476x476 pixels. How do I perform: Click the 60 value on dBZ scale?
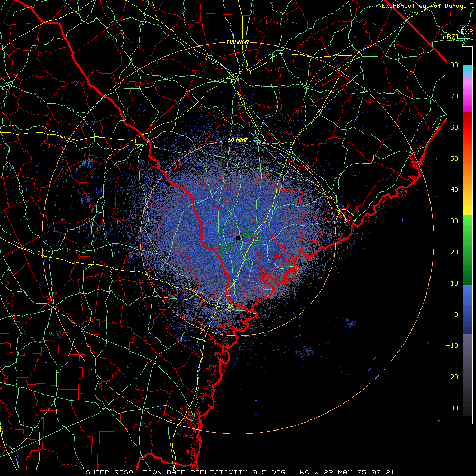click(454, 127)
